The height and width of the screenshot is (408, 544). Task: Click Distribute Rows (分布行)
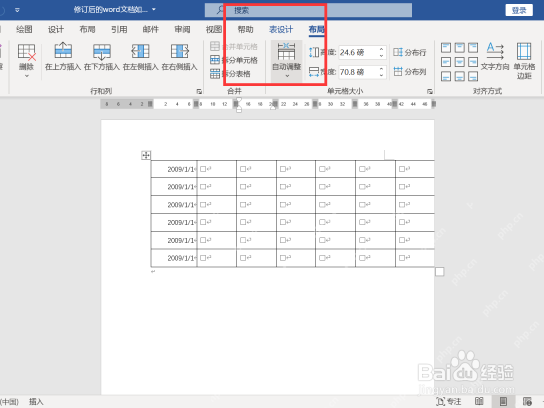tap(409, 52)
